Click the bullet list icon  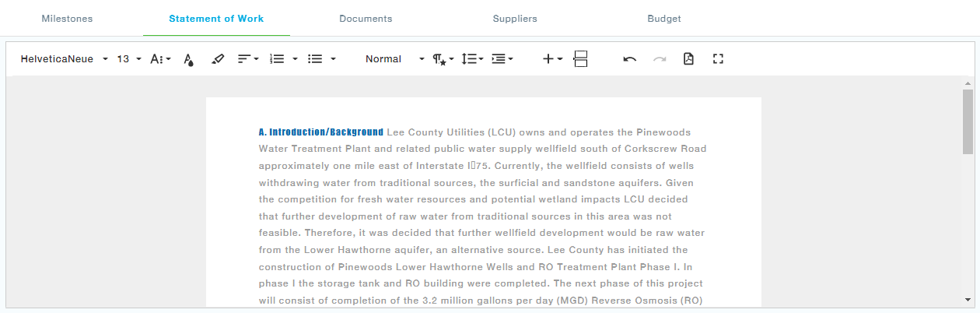click(315, 59)
